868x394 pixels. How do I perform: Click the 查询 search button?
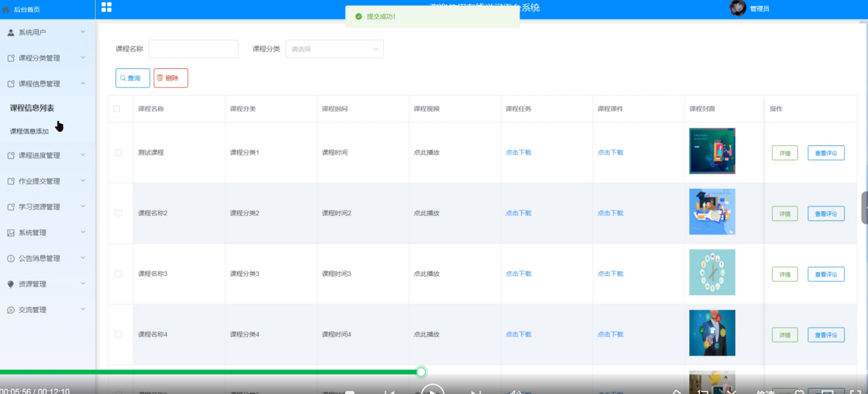click(x=133, y=78)
